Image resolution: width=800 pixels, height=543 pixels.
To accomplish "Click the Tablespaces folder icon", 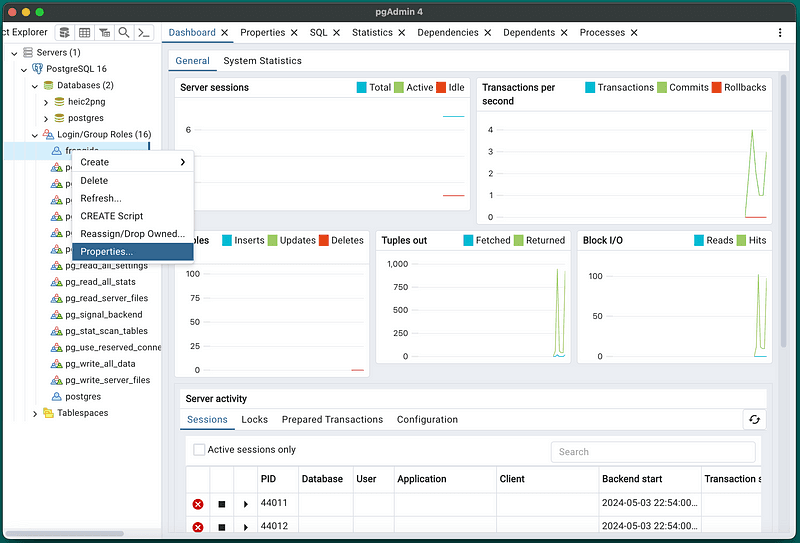I will (x=48, y=413).
